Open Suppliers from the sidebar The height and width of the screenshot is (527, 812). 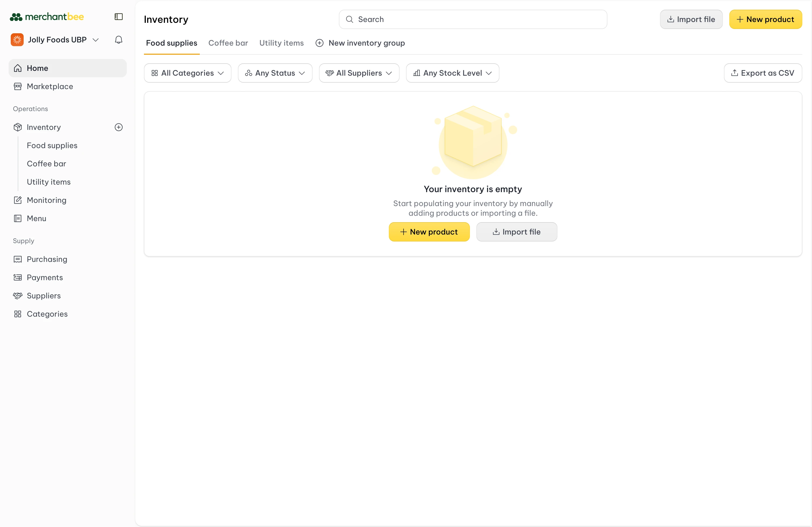pyautogui.click(x=44, y=295)
